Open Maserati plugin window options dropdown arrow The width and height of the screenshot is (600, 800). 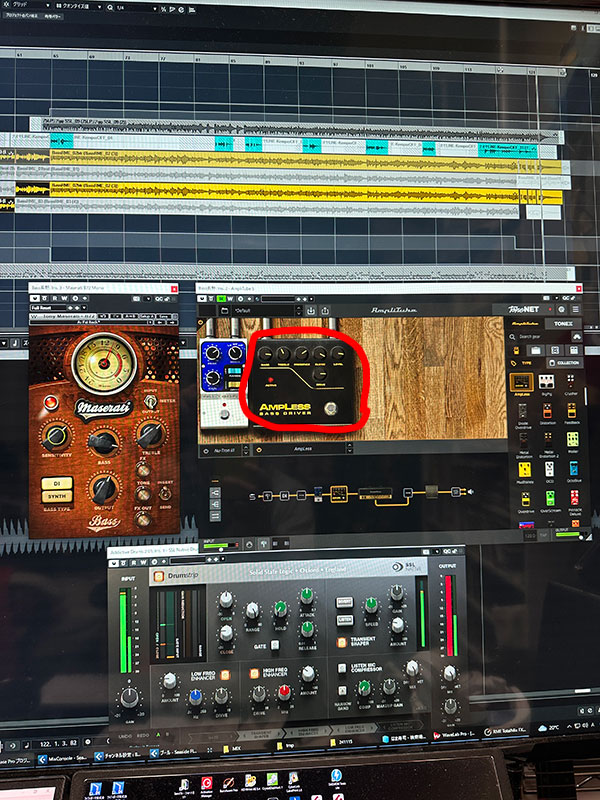(x=148, y=298)
